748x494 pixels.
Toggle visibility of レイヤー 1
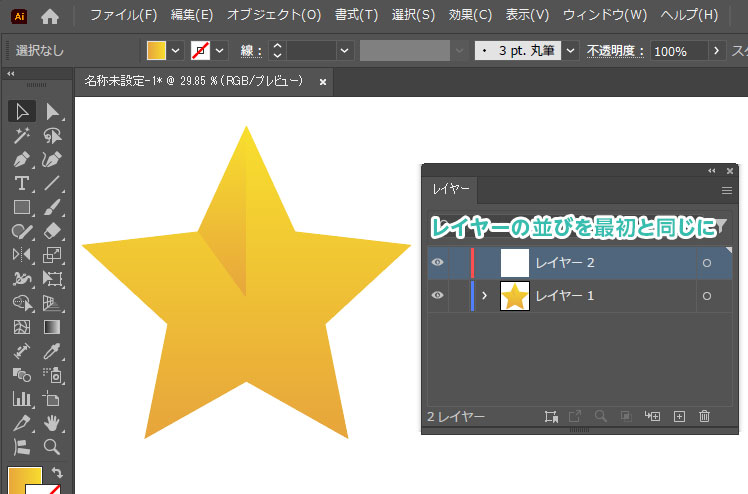click(437, 296)
